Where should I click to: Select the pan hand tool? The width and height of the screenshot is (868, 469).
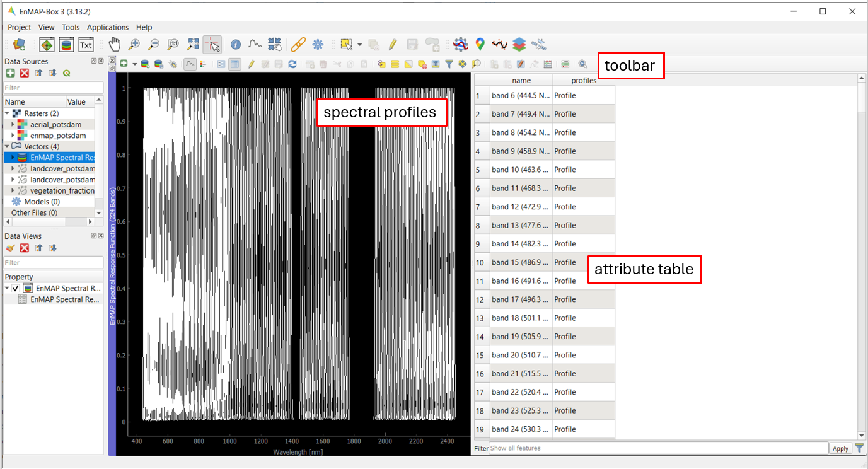coord(115,44)
